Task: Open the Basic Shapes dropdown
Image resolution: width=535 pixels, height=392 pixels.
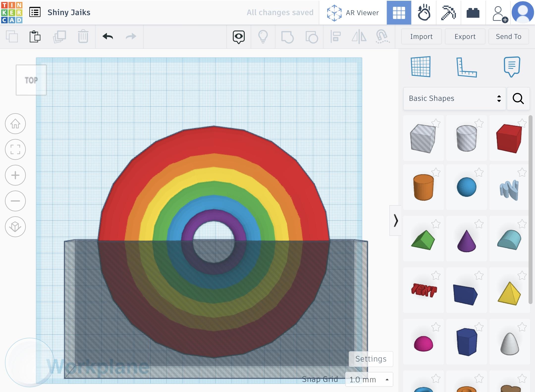Action: [454, 98]
